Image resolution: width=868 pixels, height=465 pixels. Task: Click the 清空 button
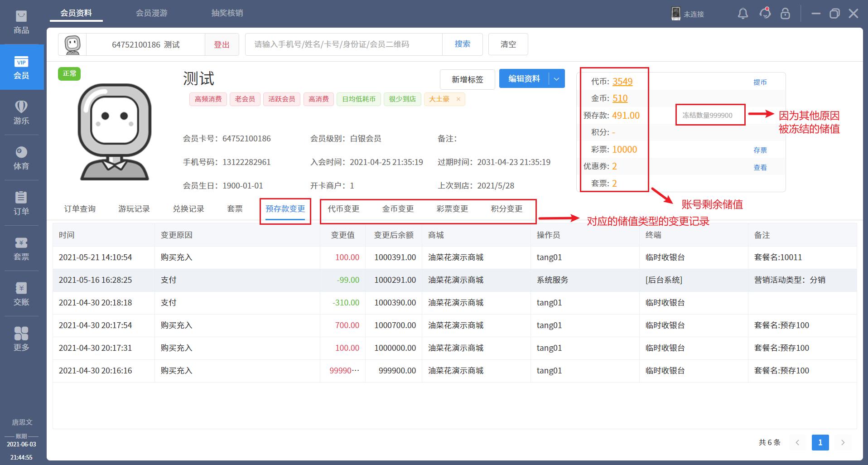point(508,44)
